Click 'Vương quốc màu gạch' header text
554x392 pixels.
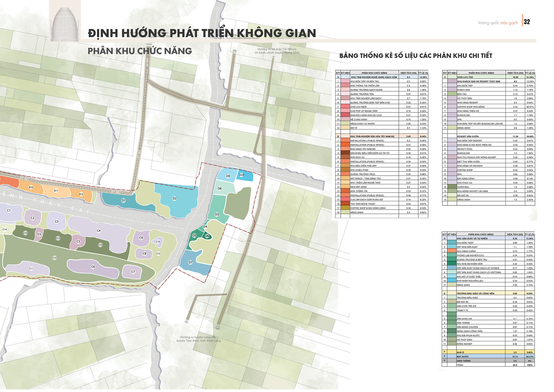498,23
